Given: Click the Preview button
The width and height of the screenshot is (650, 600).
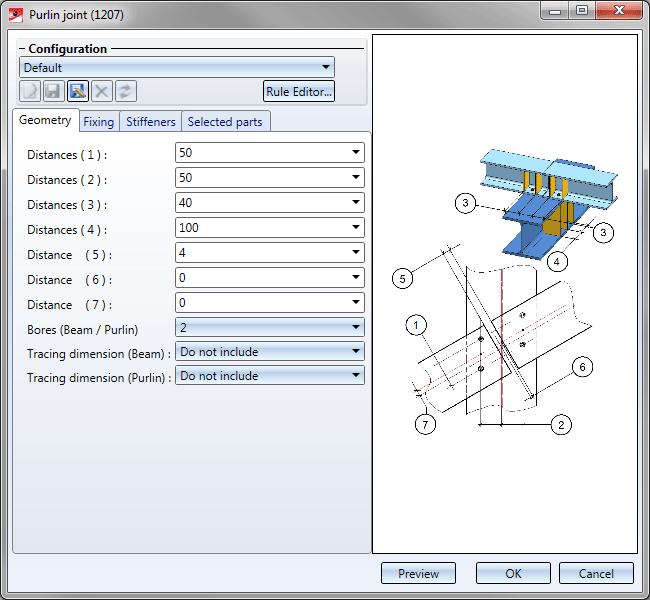Looking at the screenshot, I should click(418, 573).
